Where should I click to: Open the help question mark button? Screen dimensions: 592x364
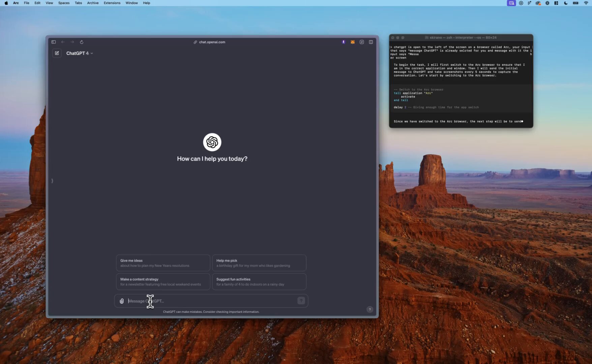tap(370, 309)
